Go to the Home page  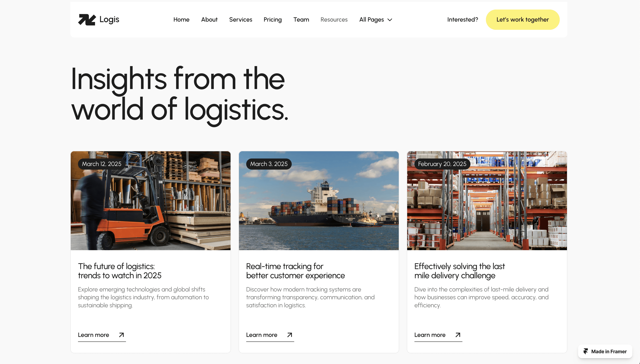click(181, 19)
